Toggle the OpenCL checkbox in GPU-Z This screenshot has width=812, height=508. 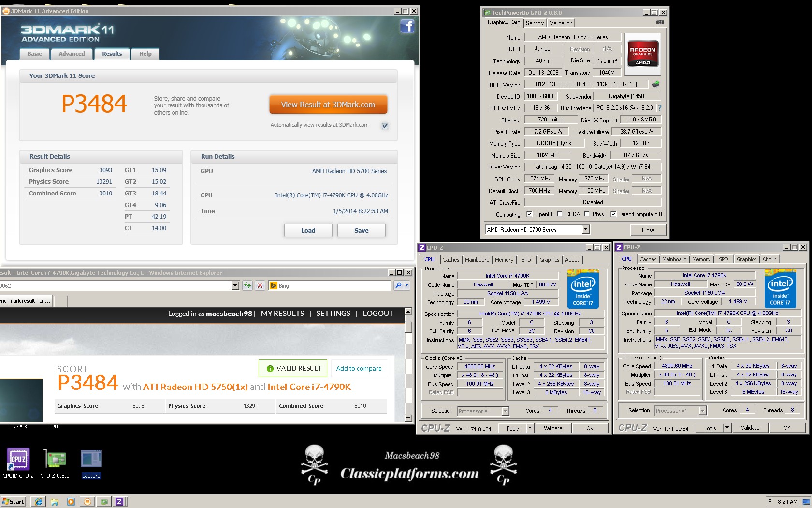coord(529,214)
